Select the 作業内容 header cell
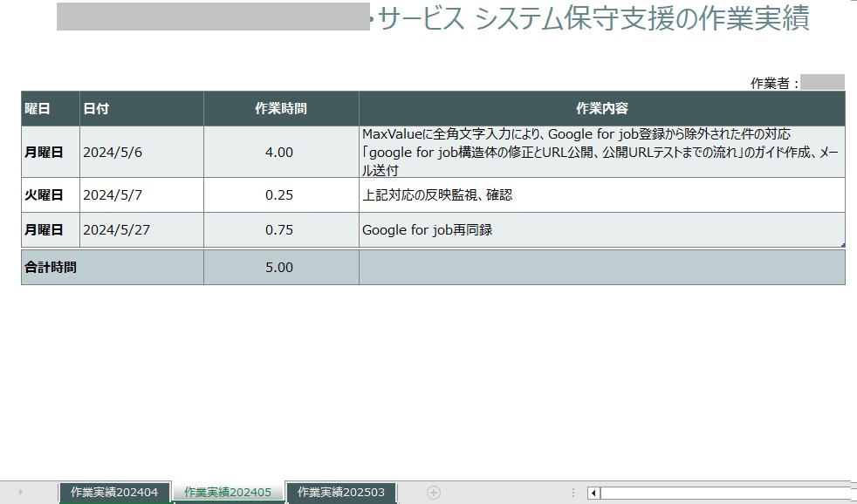This screenshot has width=857, height=504. [602, 109]
